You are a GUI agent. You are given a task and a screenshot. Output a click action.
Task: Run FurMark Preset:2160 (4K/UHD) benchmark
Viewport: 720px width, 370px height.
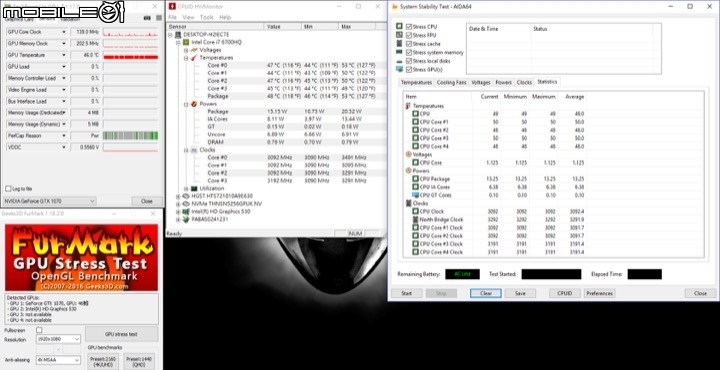click(103, 362)
